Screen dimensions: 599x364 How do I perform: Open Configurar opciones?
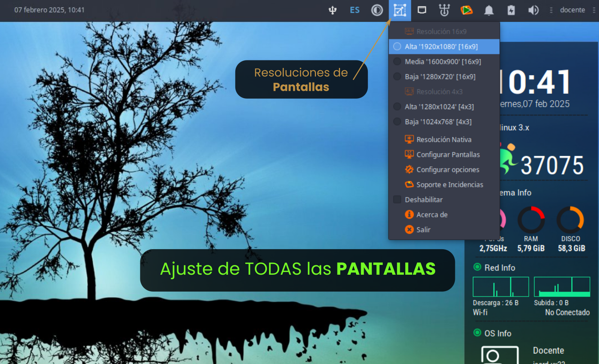click(444, 170)
